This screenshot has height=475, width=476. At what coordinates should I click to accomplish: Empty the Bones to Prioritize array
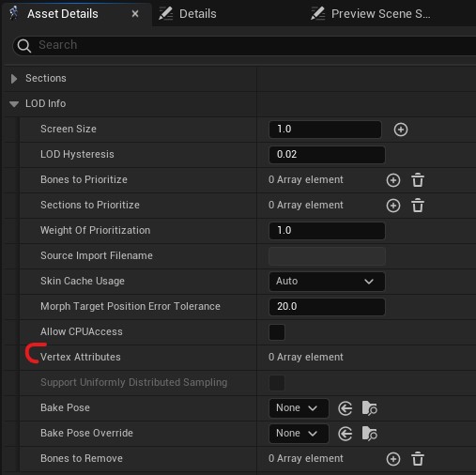click(x=418, y=180)
